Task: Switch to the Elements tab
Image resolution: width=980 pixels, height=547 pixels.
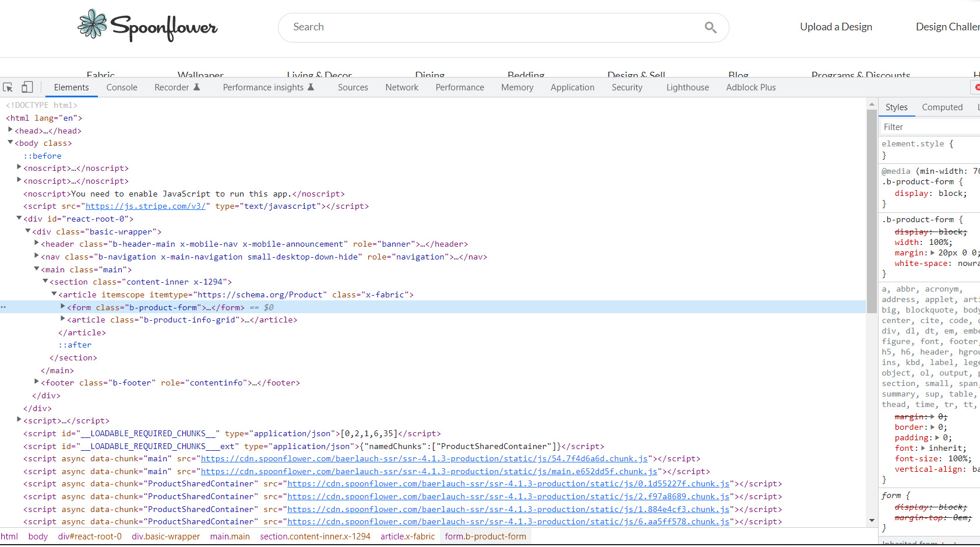Action: [x=72, y=87]
